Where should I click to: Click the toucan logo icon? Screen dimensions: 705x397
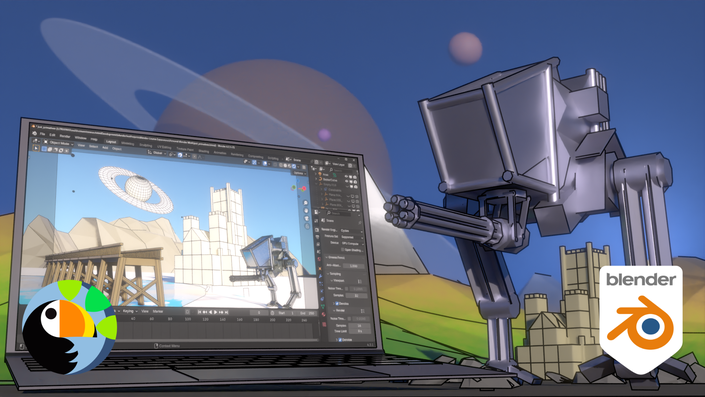[x=70, y=328]
